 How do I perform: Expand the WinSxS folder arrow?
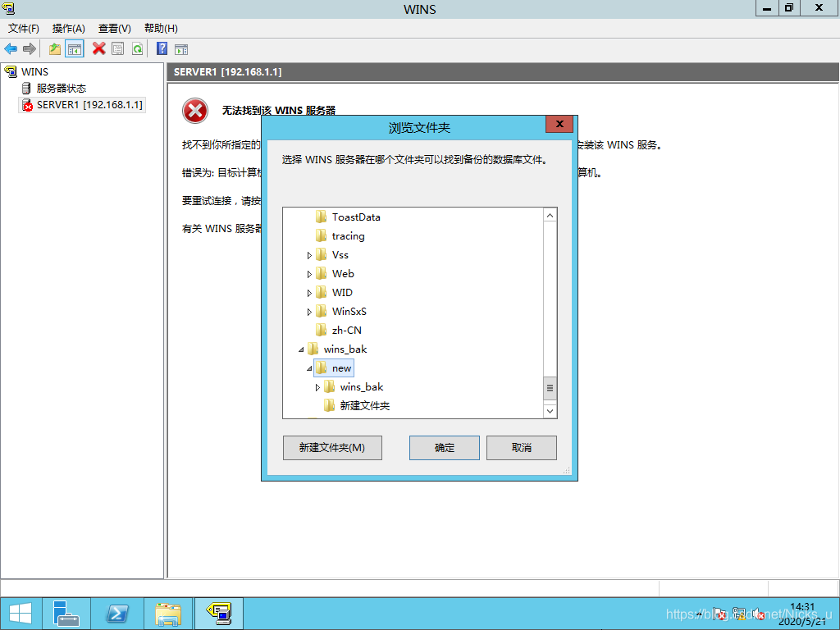(309, 312)
